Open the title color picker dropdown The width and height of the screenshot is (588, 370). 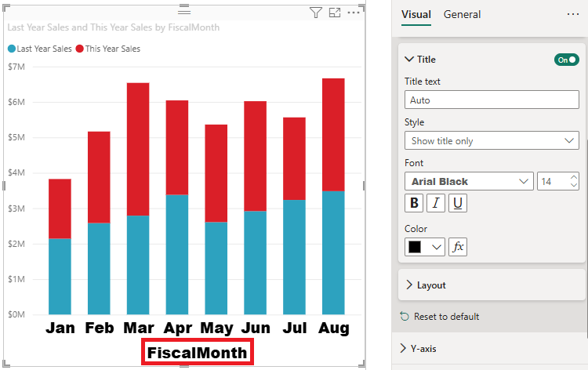(x=425, y=247)
